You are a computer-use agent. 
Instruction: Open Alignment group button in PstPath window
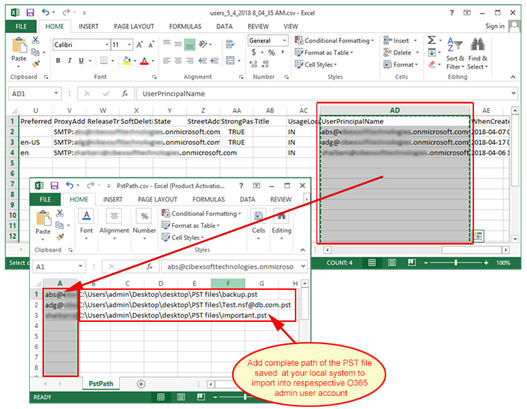(x=114, y=224)
